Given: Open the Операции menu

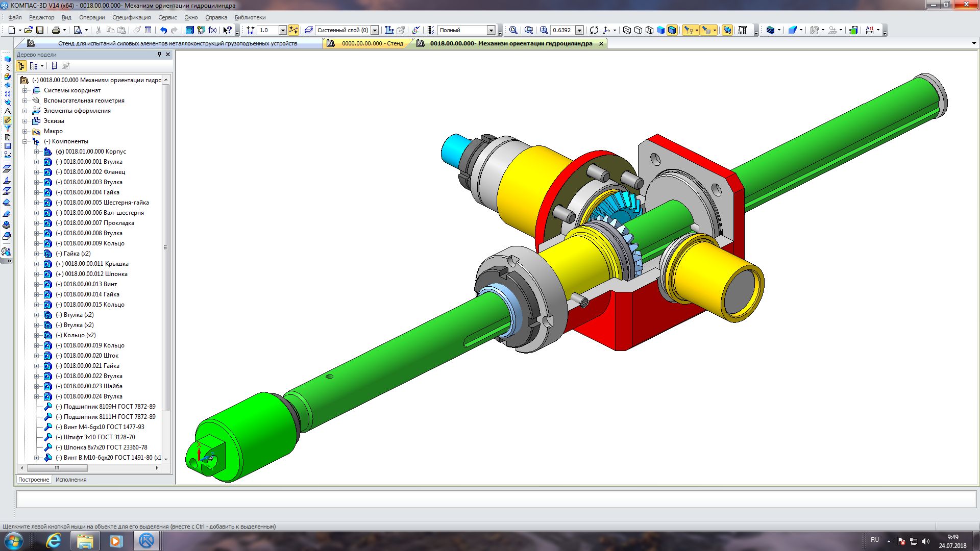Looking at the screenshot, I should [92, 17].
